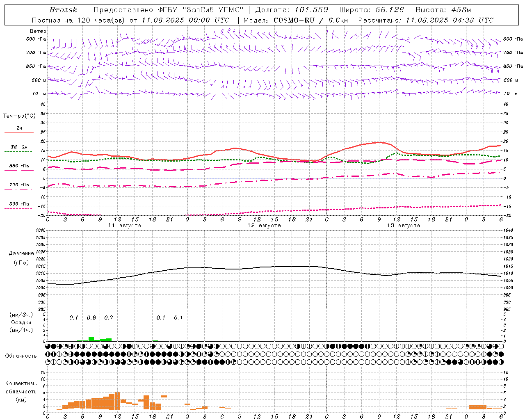Click the "12 августа" date label
Image resolution: width=525 pixels, height=420 pixels.
click(264, 226)
